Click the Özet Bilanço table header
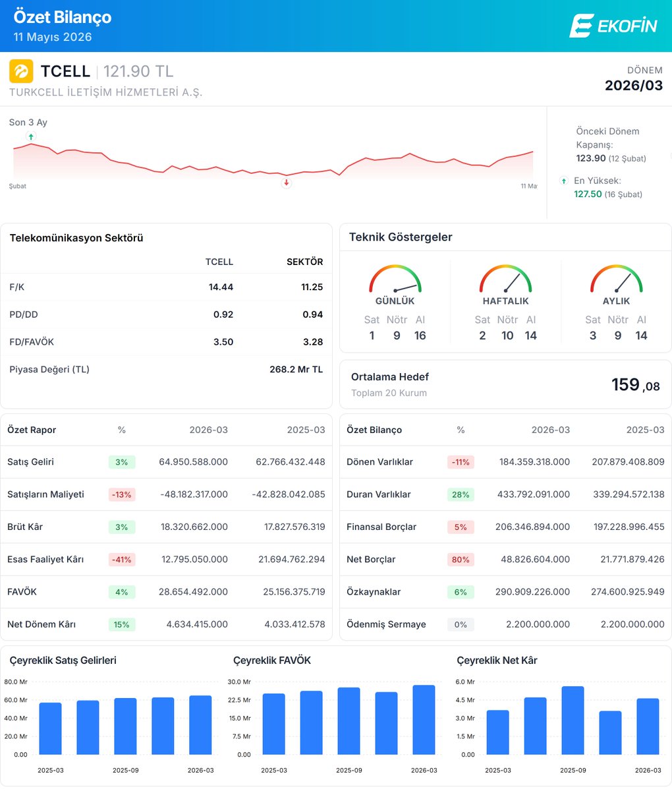This screenshot has width=672, height=791. coord(374,430)
